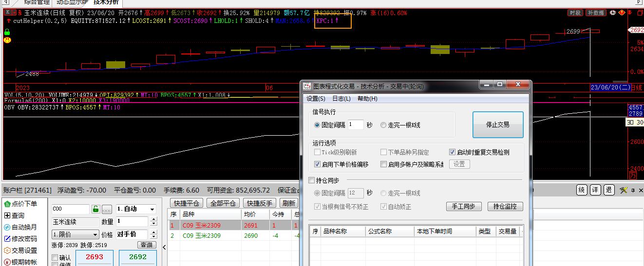The image size is (644, 266).
Task: Click the green unlock icon beside C00 field
Action: (x=96, y=209)
